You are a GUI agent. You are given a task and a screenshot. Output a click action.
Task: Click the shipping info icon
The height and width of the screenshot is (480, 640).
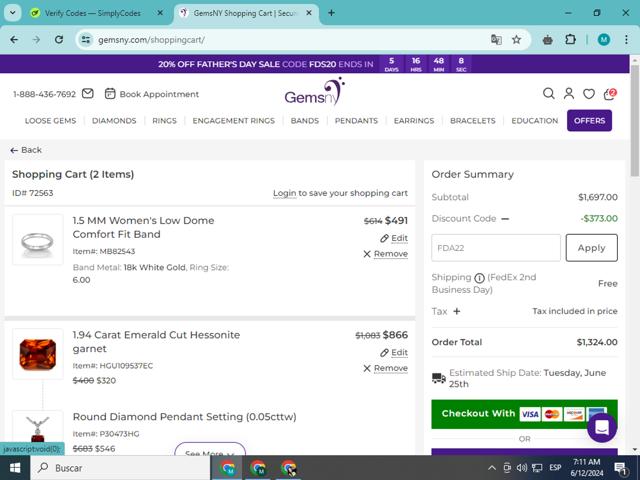480,278
